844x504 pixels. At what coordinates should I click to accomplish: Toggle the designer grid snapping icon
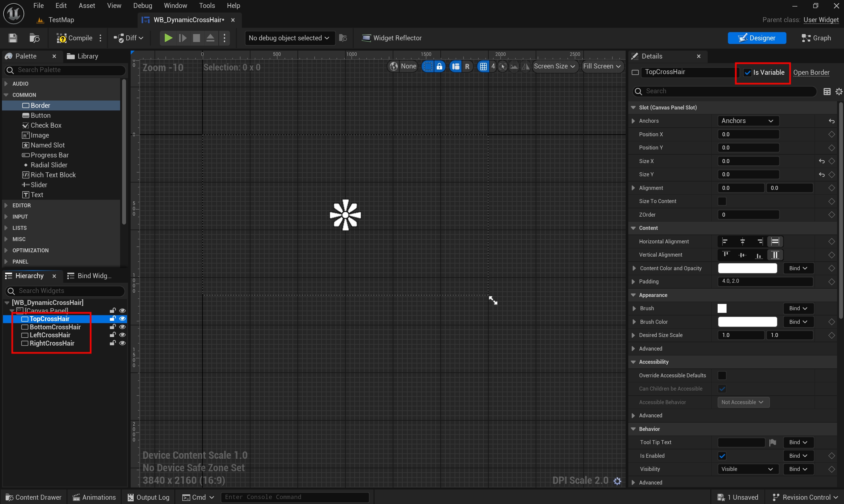(483, 66)
